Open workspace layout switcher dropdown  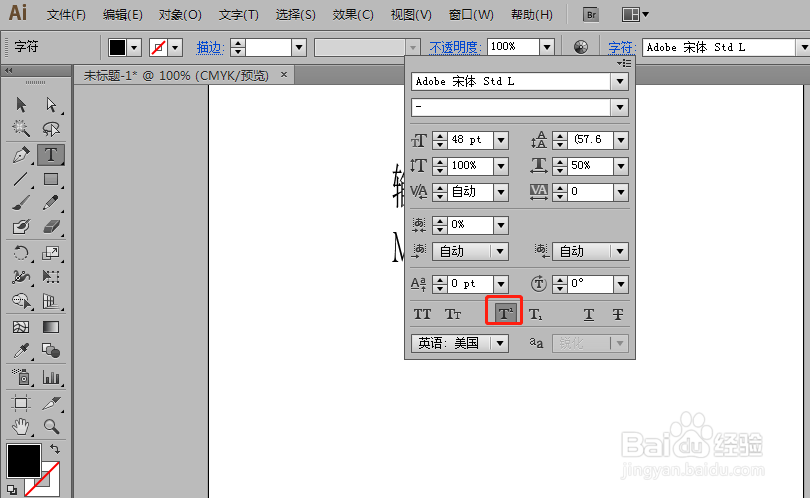(635, 14)
